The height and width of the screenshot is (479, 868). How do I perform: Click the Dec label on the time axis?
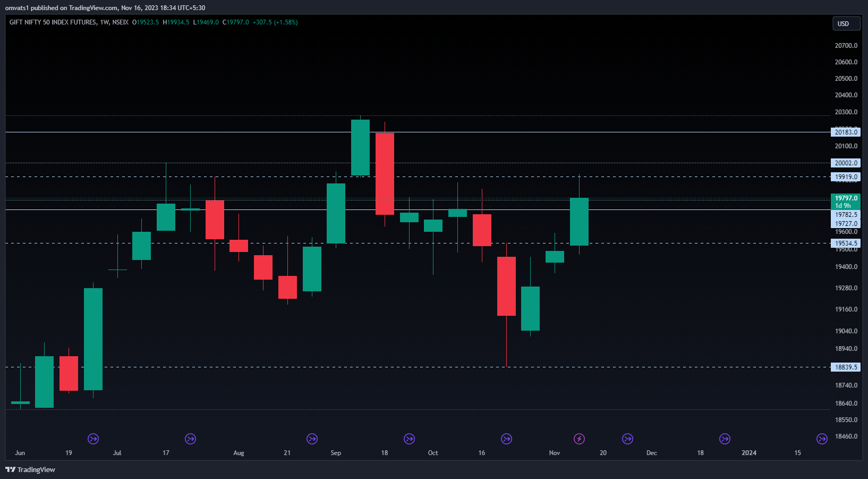pos(652,453)
